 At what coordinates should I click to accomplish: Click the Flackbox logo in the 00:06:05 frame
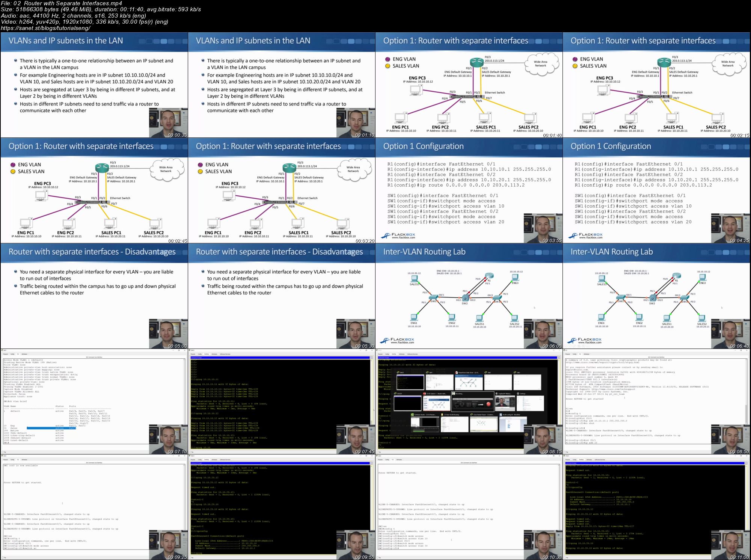coord(398,340)
